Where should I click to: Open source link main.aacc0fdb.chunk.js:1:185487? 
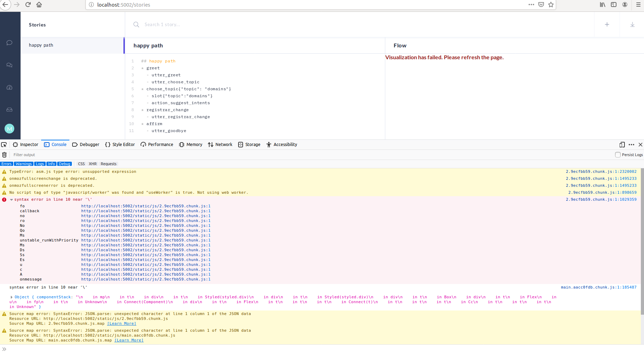[x=599, y=287]
